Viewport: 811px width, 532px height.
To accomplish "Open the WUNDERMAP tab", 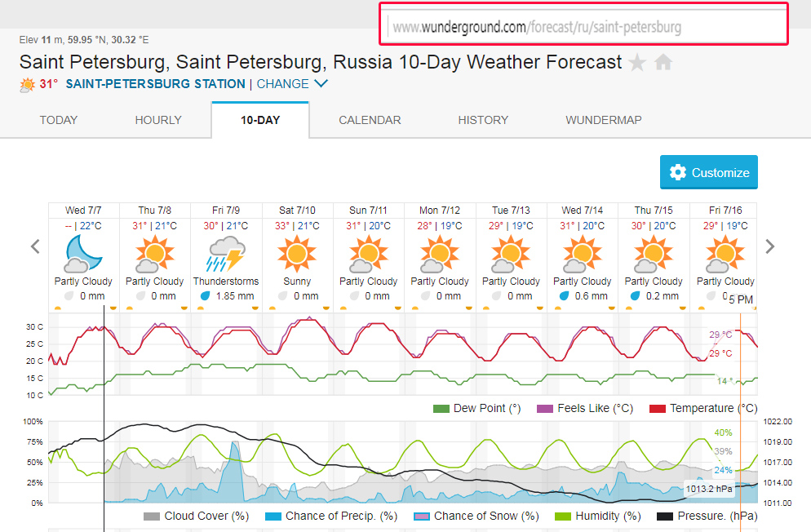I will pyautogui.click(x=604, y=120).
